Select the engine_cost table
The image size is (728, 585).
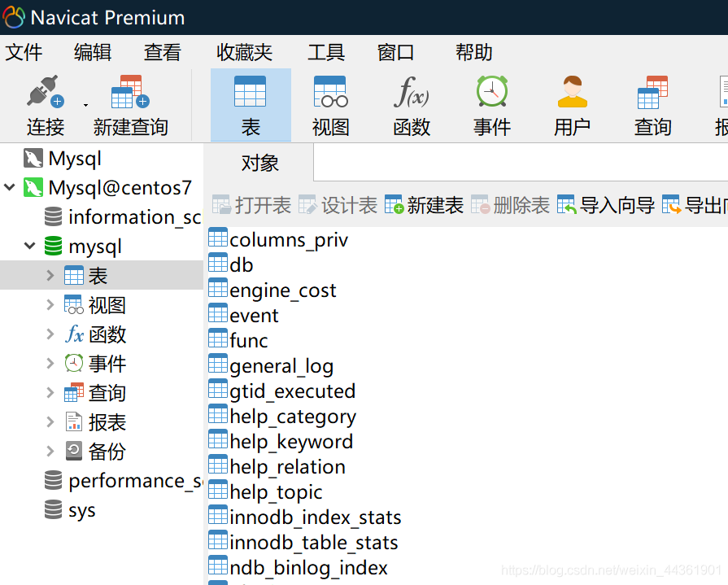point(272,290)
